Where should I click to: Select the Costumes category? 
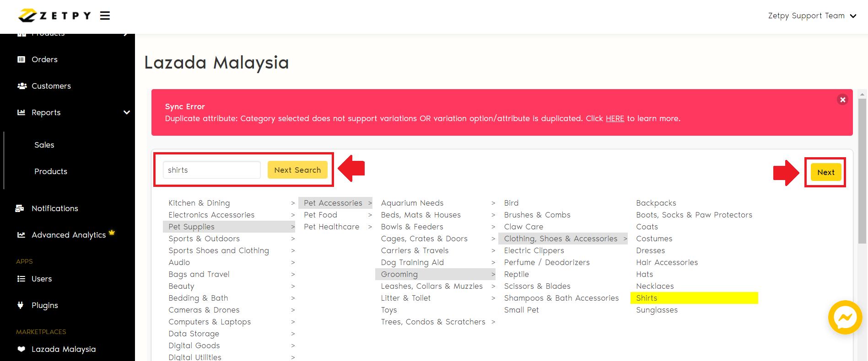[x=654, y=239]
